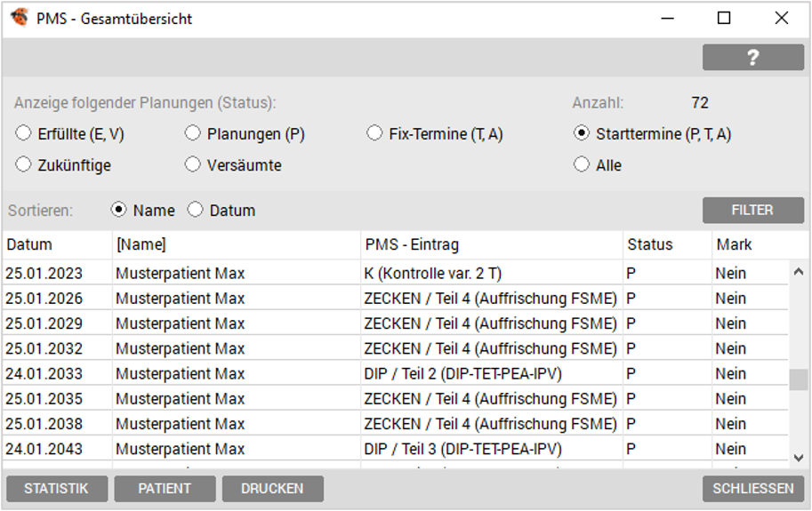Screen dimensions: 812x511
Task: Open help with the question mark button
Action: tap(753, 57)
